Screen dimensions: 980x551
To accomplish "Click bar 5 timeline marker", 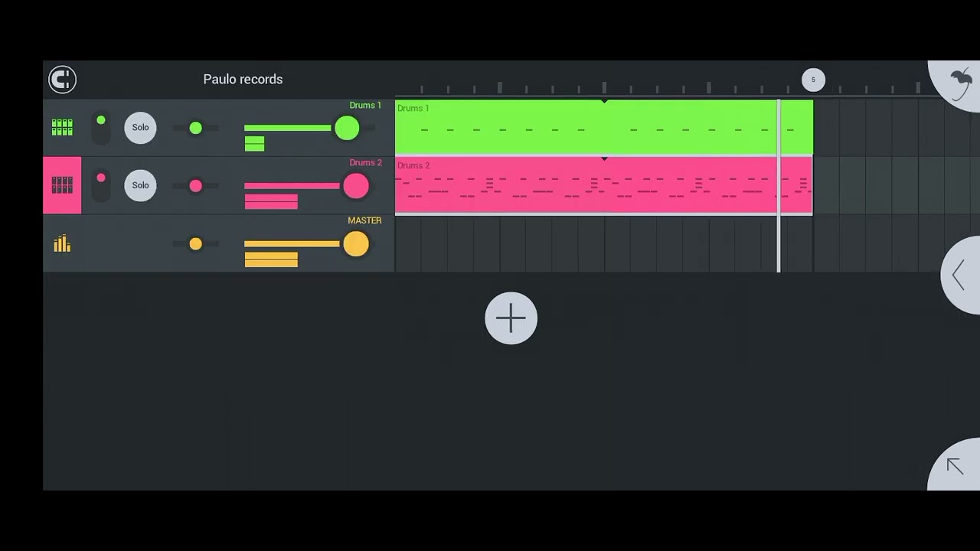I will click(813, 80).
